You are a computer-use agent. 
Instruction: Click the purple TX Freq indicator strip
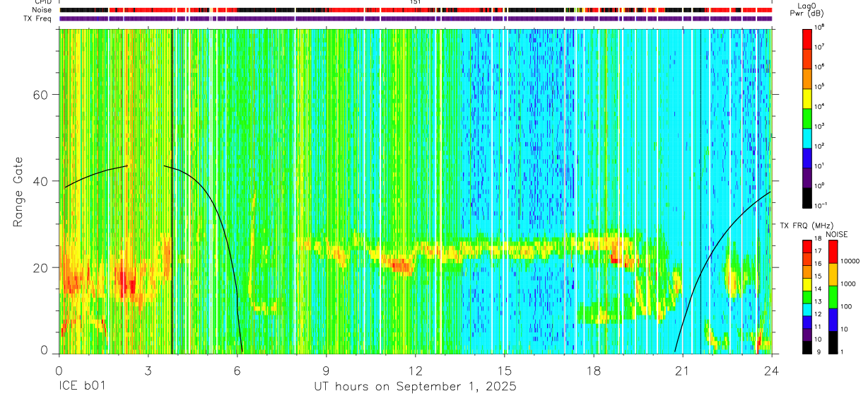click(x=416, y=18)
